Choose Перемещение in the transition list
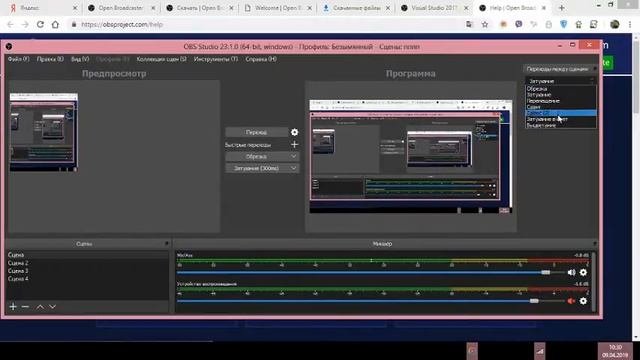 [560, 101]
